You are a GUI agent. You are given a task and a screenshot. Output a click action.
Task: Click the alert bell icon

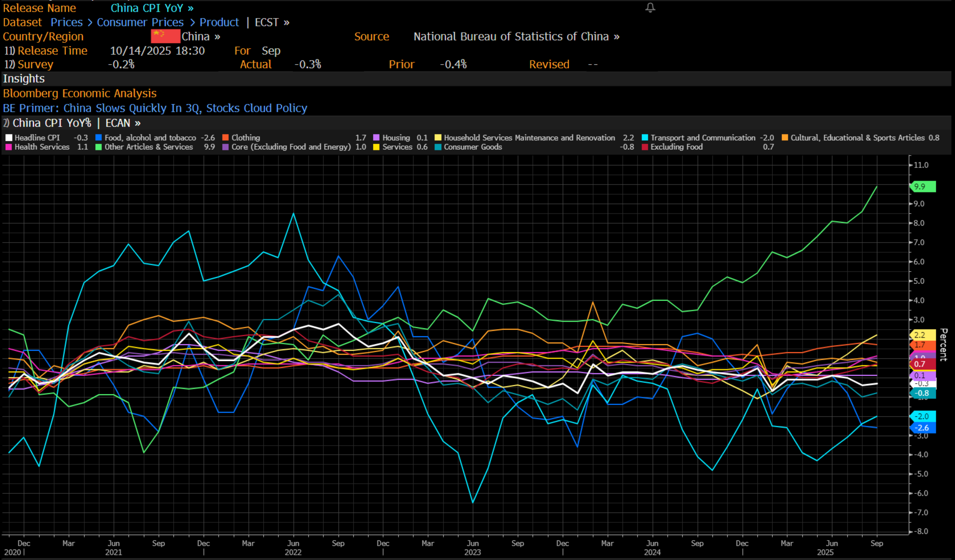click(x=650, y=8)
